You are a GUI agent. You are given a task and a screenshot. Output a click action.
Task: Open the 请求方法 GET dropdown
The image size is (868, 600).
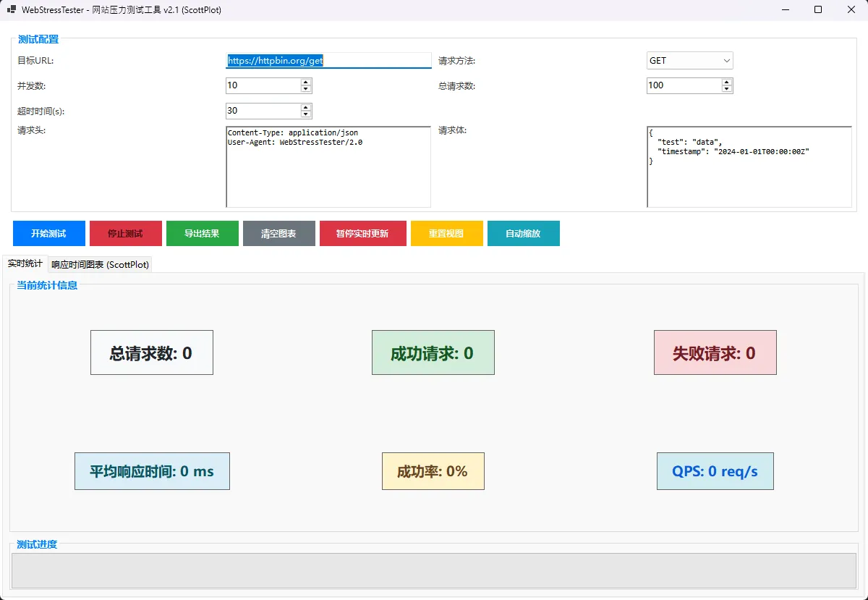(x=689, y=61)
